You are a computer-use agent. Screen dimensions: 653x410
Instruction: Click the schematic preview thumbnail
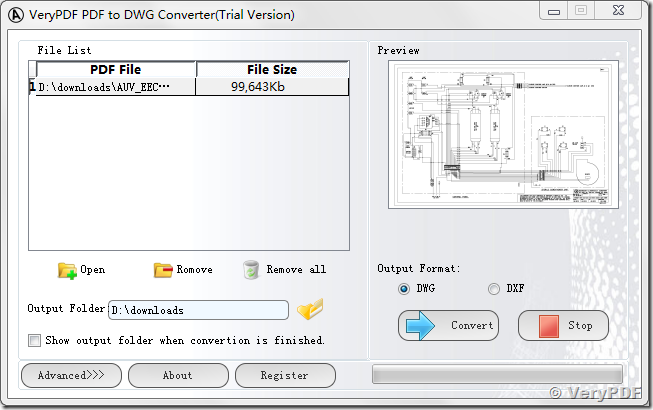coord(503,134)
